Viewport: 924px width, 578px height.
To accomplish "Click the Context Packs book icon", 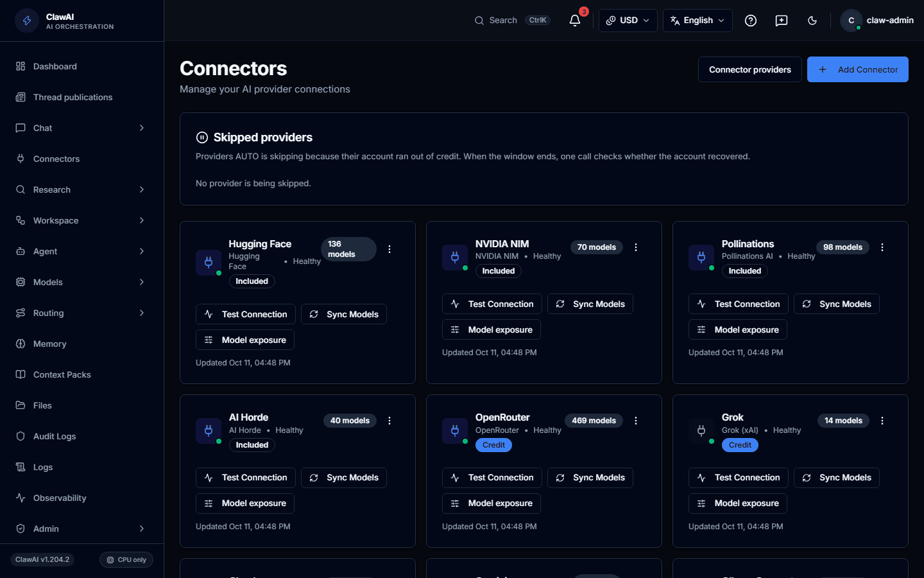I will [x=21, y=374].
